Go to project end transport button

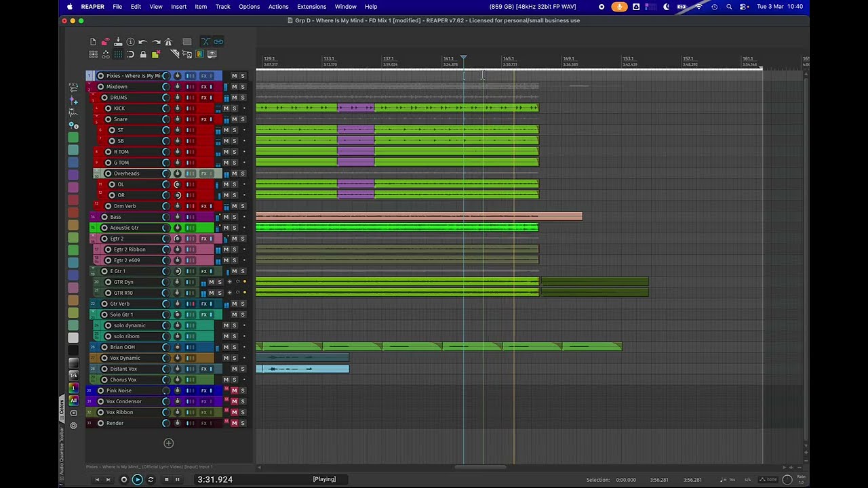[x=108, y=479]
